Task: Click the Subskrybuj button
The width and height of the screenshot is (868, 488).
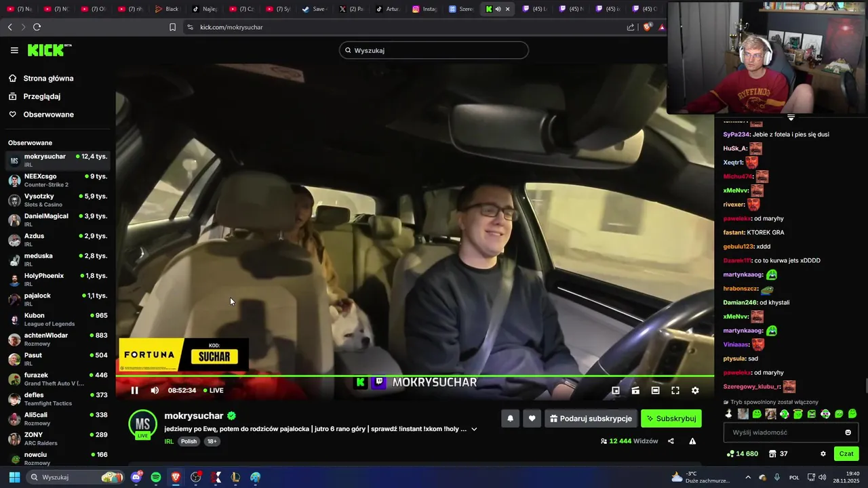Action: tap(671, 419)
